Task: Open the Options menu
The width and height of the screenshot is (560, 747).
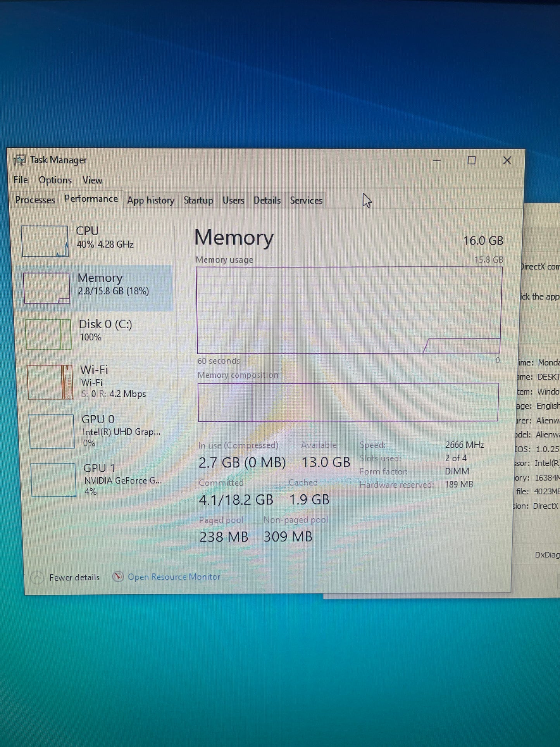Action: 55,180
